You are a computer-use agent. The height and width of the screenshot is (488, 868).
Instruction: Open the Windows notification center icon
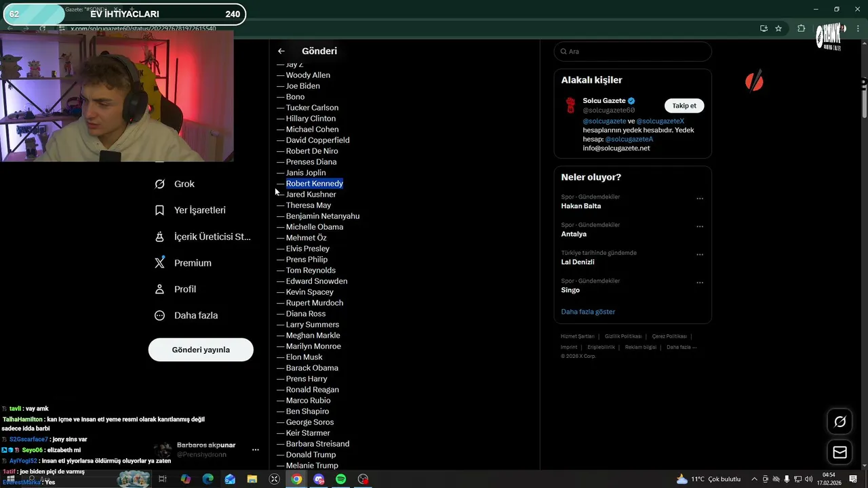coord(853,479)
